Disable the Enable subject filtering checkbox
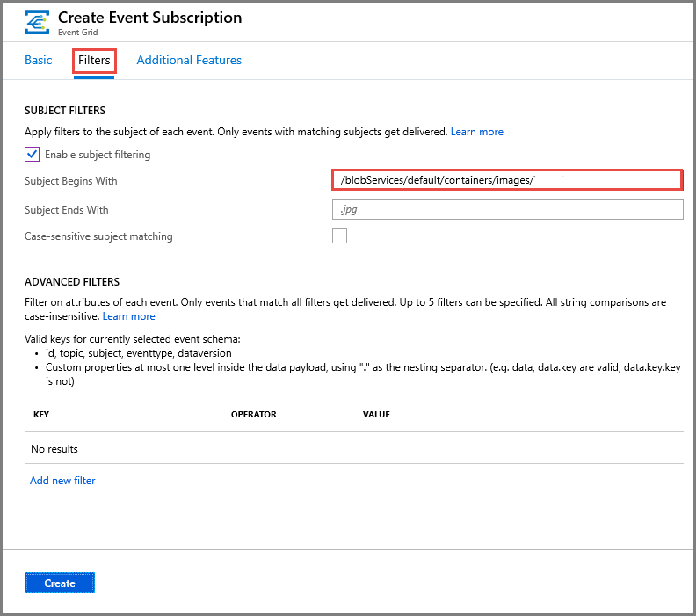 pyautogui.click(x=33, y=155)
